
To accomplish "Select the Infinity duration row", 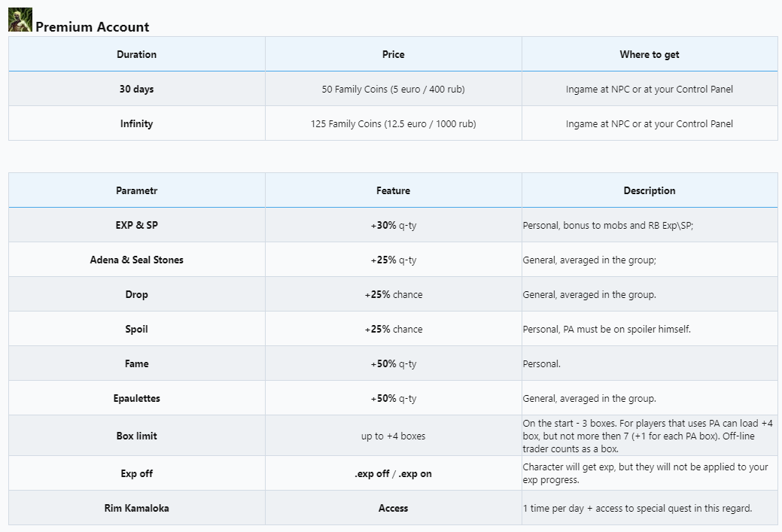I will coord(136,123).
